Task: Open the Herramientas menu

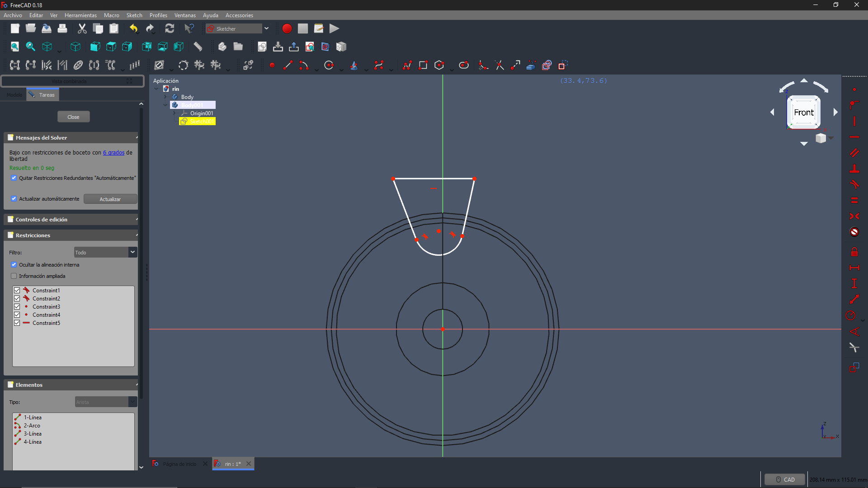Action: (x=80, y=15)
